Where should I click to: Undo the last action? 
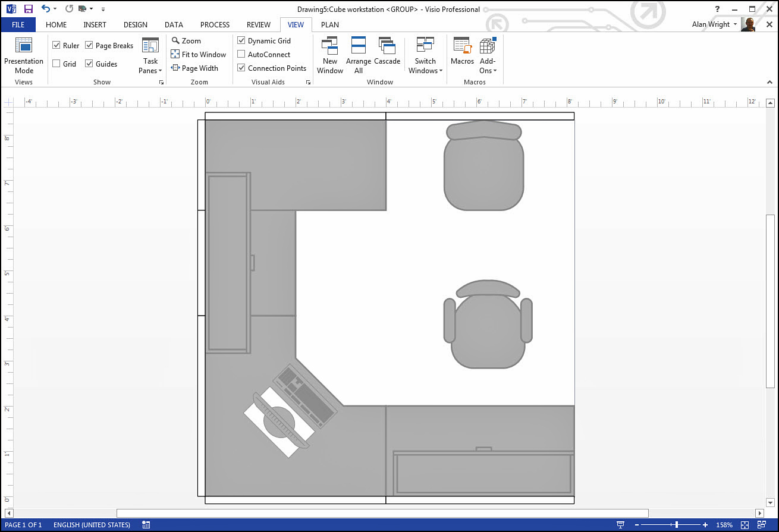coord(46,9)
